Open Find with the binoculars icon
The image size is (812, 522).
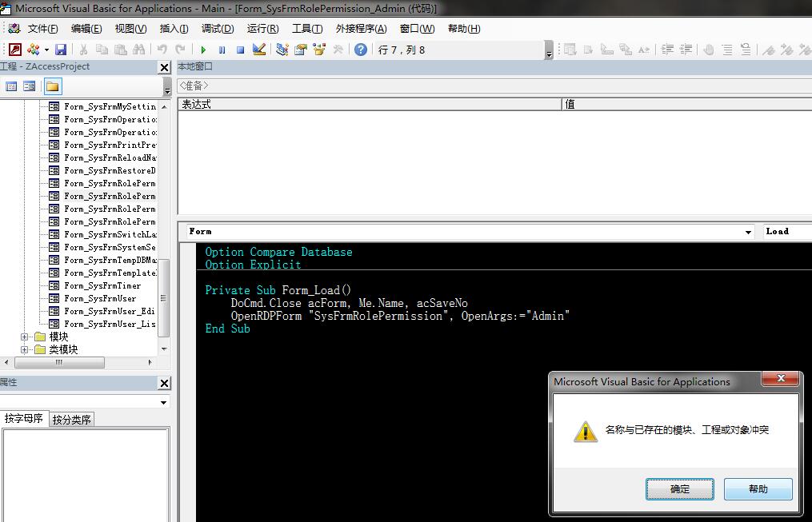138,50
